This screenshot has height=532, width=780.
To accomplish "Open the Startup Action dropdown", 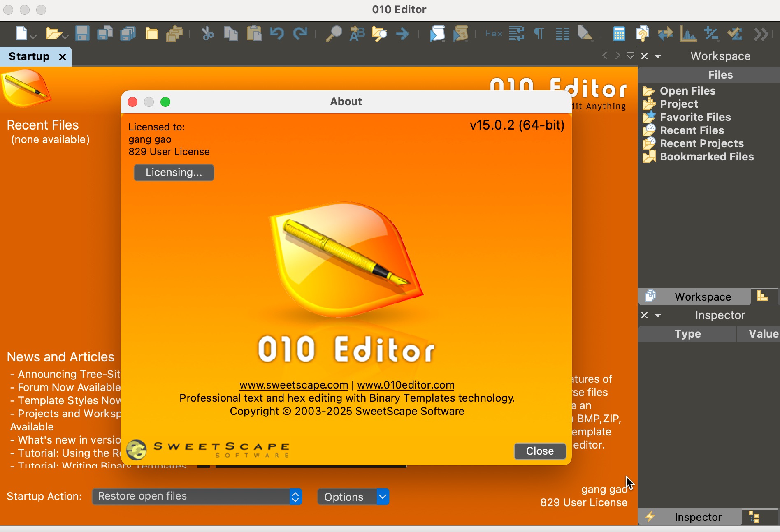I will [x=197, y=496].
